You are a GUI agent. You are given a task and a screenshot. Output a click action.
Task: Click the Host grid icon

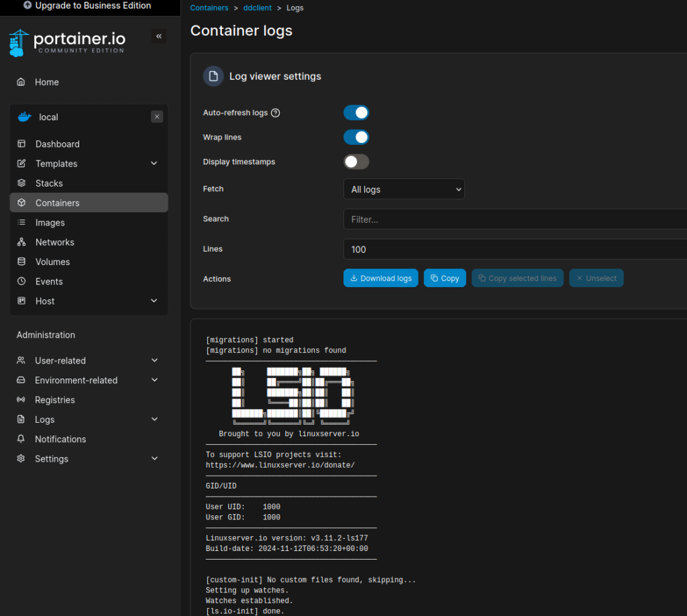click(x=21, y=301)
